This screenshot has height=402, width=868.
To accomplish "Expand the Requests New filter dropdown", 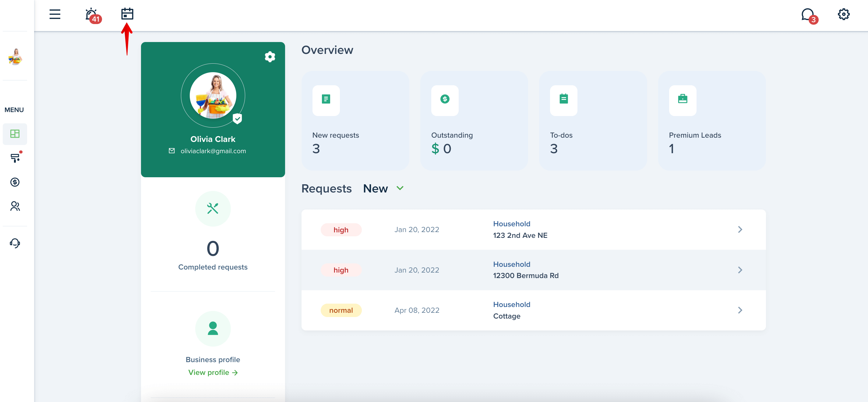I will coord(383,189).
